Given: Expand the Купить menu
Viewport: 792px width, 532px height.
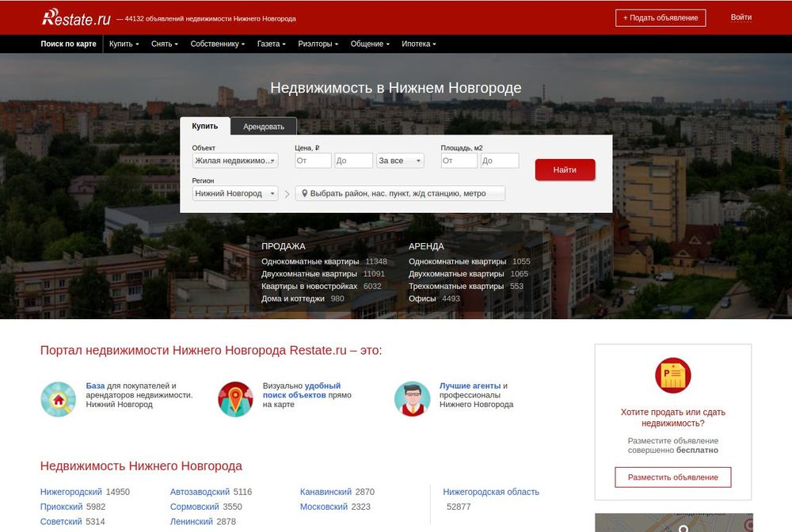Looking at the screenshot, I should pos(124,44).
